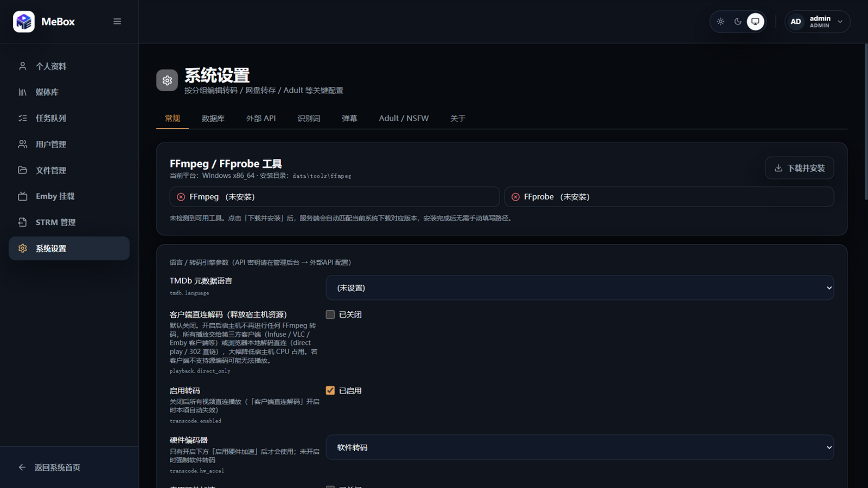This screenshot has width=868, height=488.
Task: Switch to the 数据库 tab
Action: coord(213,118)
